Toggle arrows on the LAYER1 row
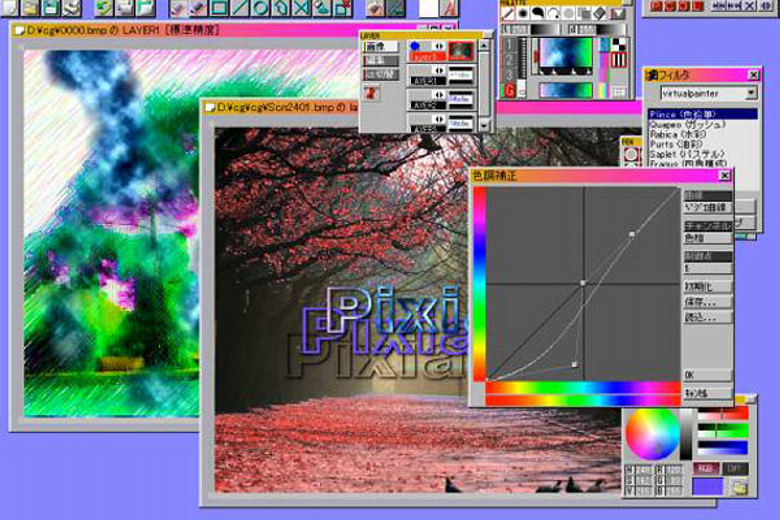780x520 pixels. click(x=438, y=70)
